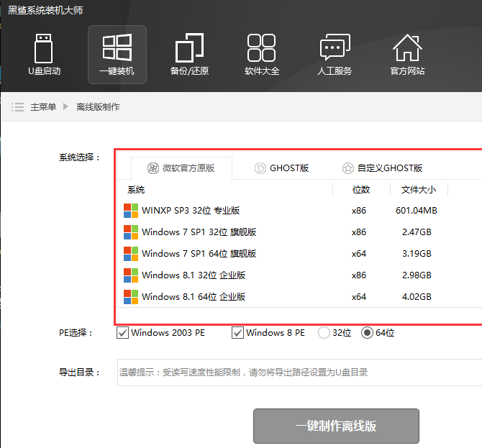Open the U盘启动 USB boot tool
Image resolution: width=482 pixels, height=448 pixels.
pyautogui.click(x=44, y=55)
